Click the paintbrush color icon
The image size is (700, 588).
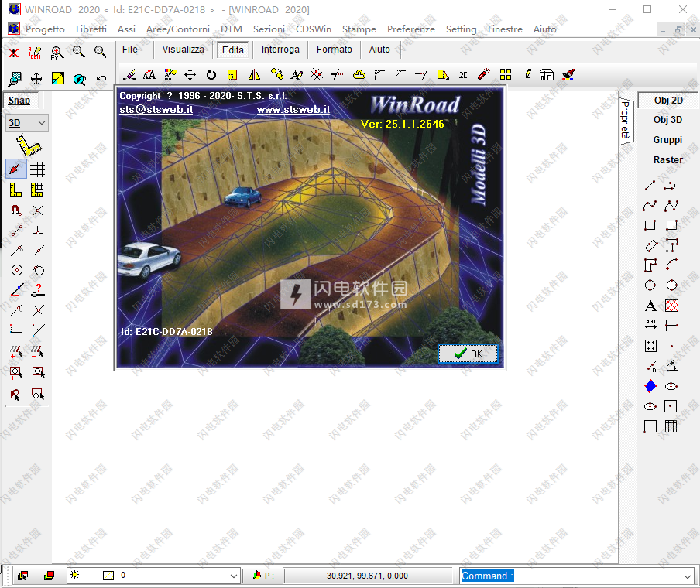tap(568, 74)
